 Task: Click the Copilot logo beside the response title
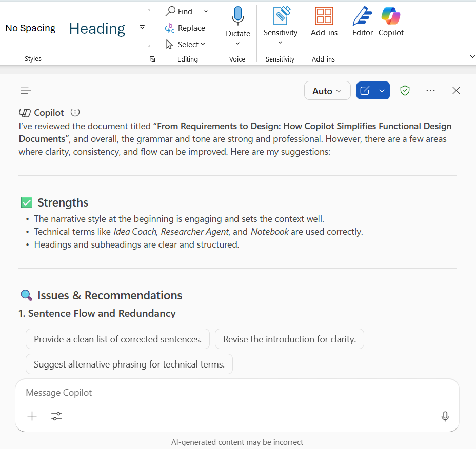(x=25, y=113)
